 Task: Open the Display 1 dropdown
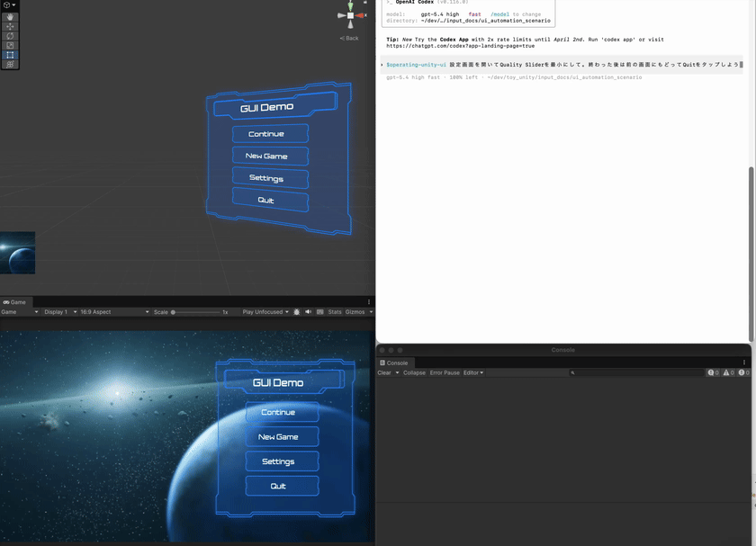click(60, 312)
